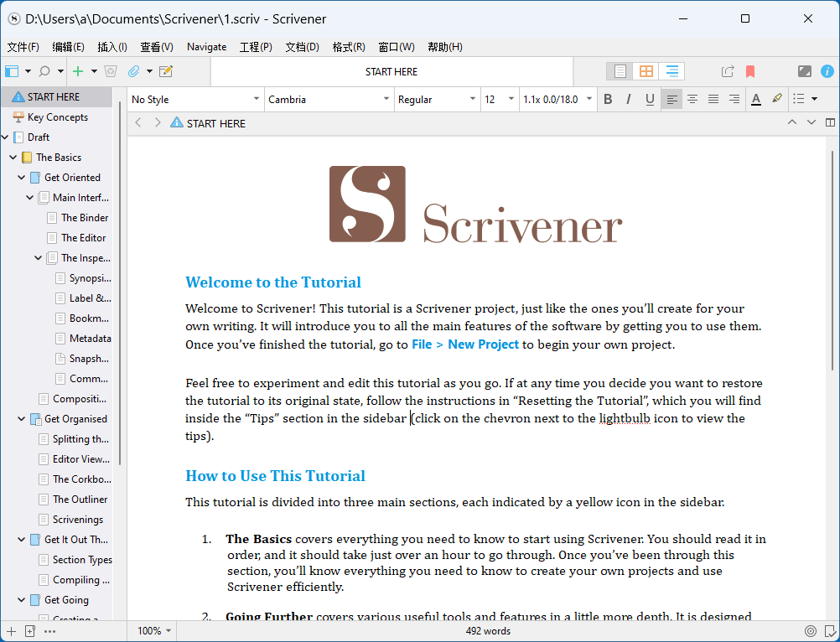Center align the text

pos(692,99)
